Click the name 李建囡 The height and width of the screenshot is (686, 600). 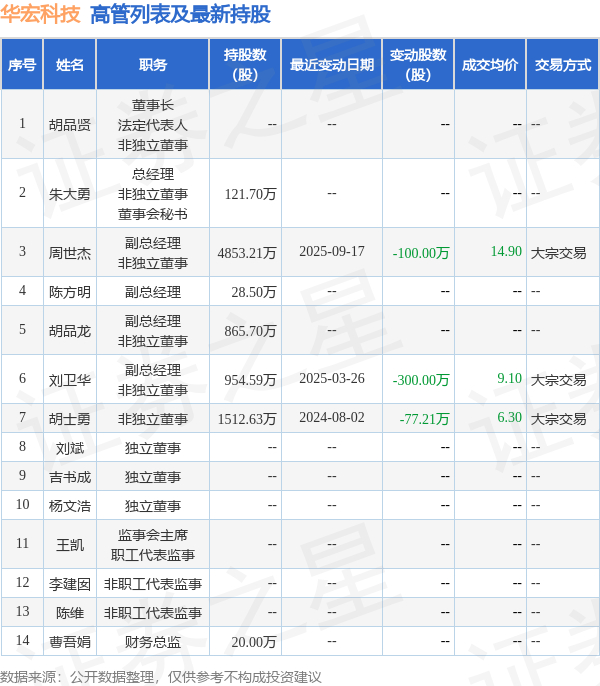(70, 584)
